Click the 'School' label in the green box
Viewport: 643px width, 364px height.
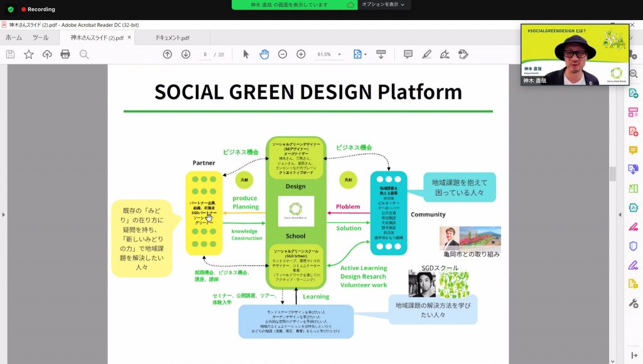tap(296, 236)
